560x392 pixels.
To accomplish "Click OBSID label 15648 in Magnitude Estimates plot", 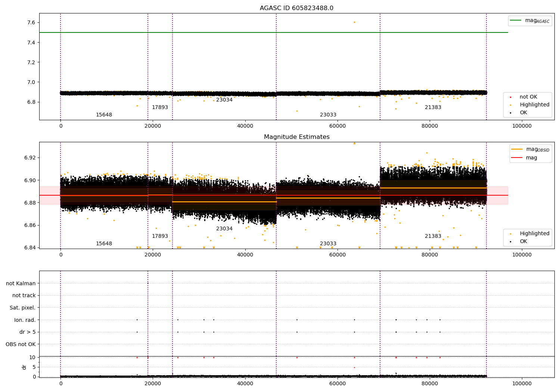I will [x=104, y=244].
